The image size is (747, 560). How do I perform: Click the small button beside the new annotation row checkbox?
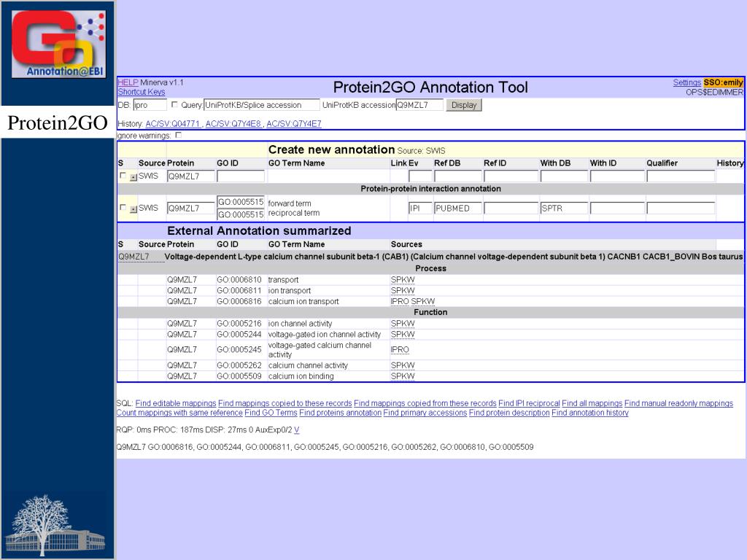133,176
